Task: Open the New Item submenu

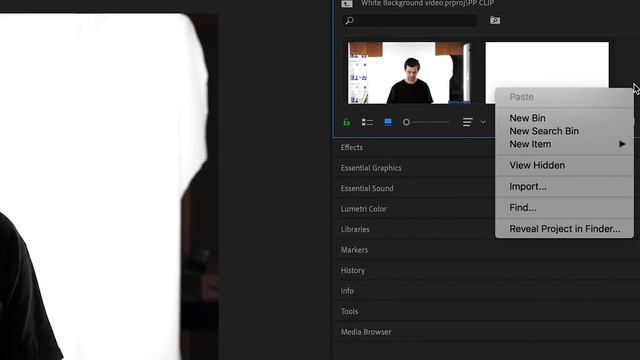Action: point(564,144)
